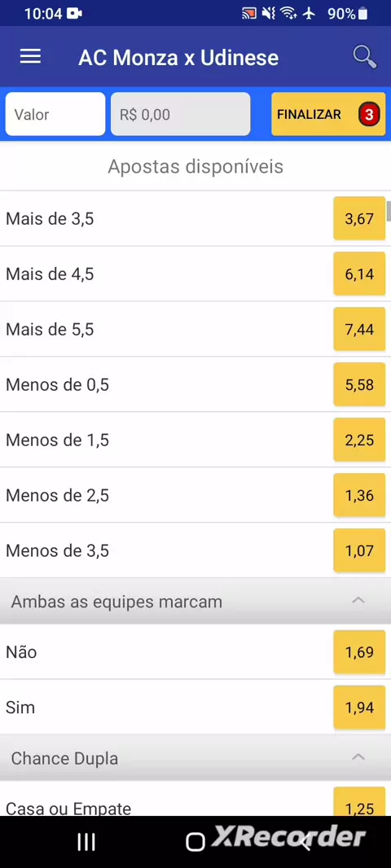391x868 pixels.
Task: Choose 2,25 odds for Menos de 1,5
Action: tap(359, 440)
